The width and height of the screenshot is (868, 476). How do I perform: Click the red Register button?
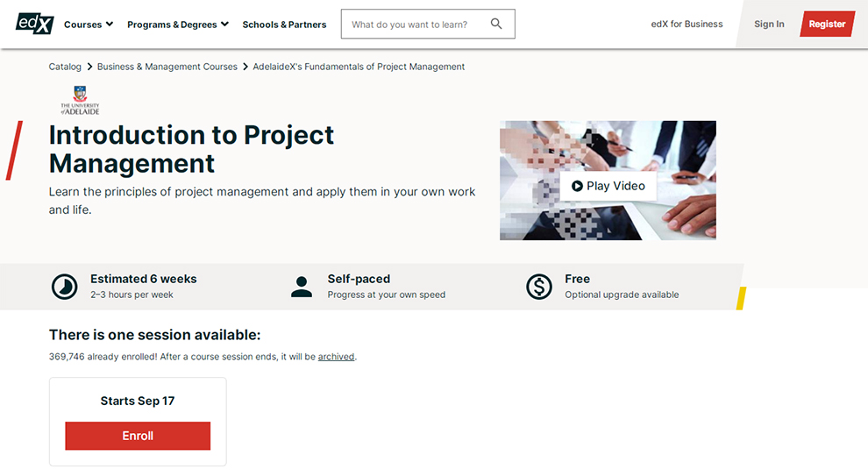click(827, 24)
